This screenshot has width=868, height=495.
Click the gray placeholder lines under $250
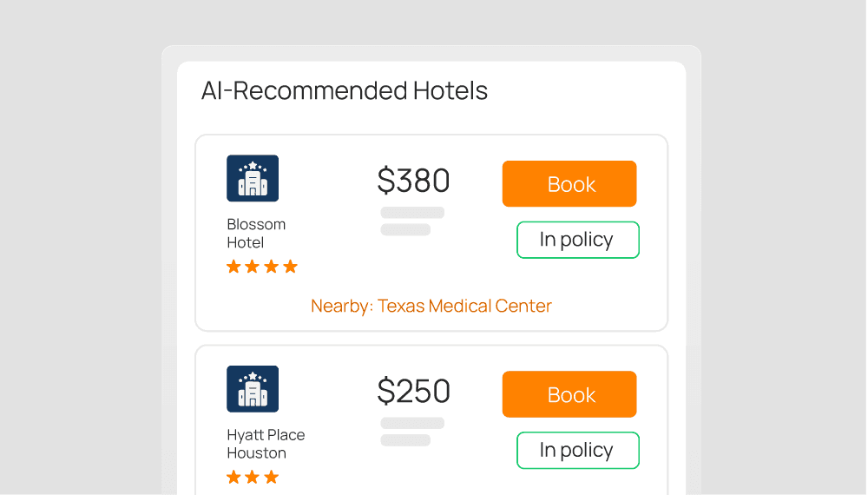coord(411,432)
